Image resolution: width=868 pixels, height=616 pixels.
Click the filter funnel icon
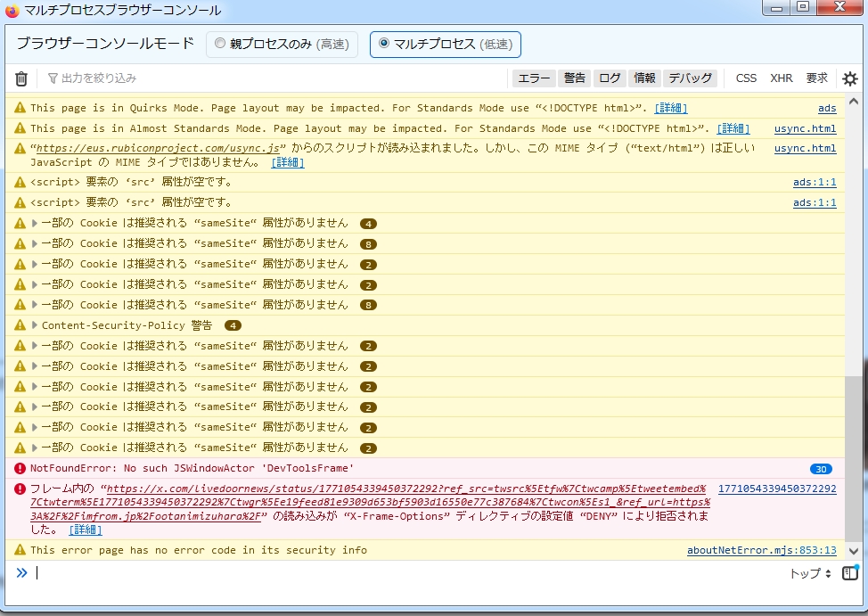pos(53,78)
